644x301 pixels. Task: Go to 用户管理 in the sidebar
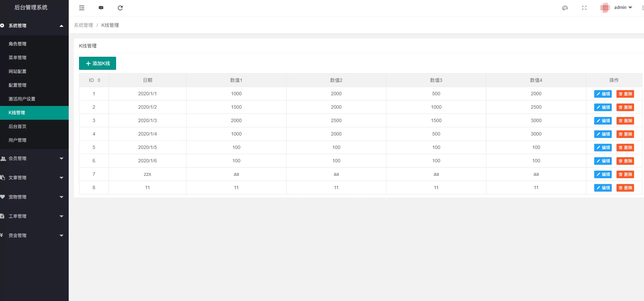click(x=18, y=140)
